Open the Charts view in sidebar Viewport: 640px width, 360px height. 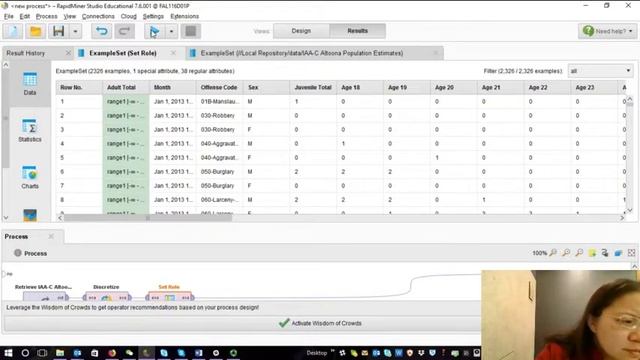click(30, 178)
